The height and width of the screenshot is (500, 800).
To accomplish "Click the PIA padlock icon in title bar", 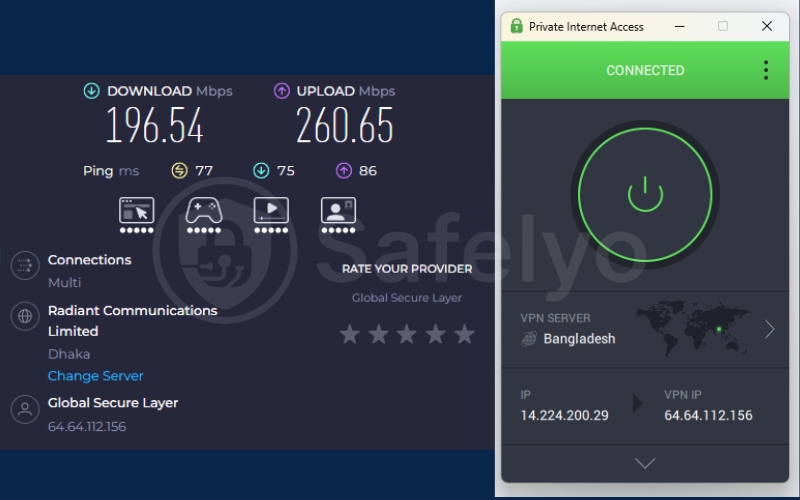I will click(516, 26).
